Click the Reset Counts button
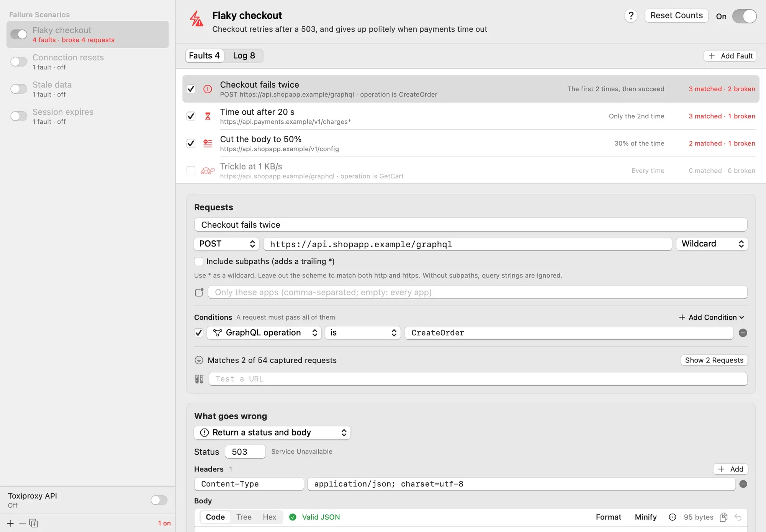The image size is (766, 532). pos(676,16)
